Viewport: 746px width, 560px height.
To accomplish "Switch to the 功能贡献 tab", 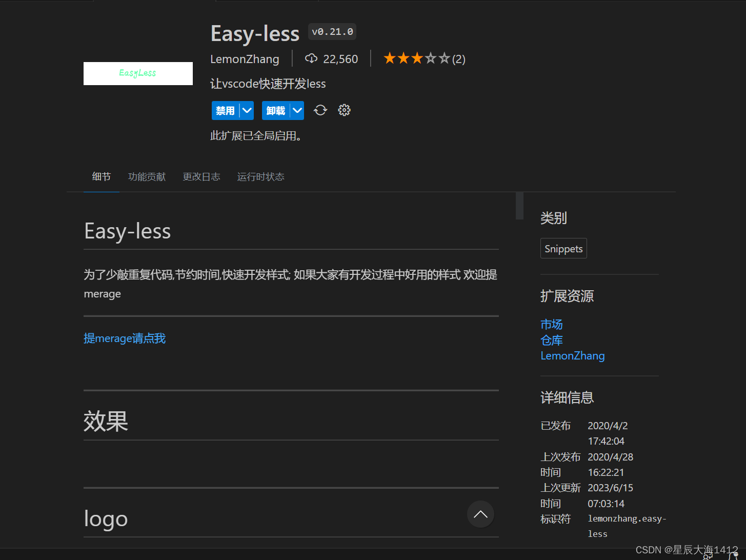I will click(147, 176).
